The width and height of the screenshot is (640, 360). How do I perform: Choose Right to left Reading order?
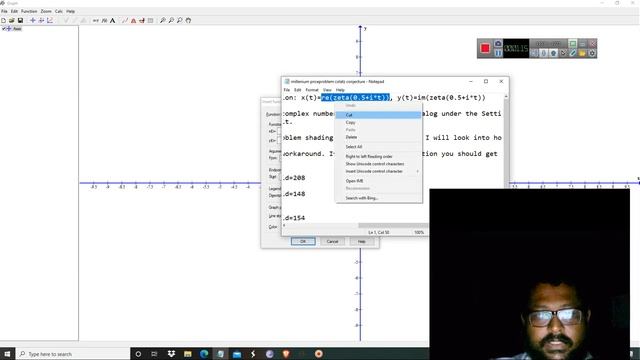(x=378, y=157)
